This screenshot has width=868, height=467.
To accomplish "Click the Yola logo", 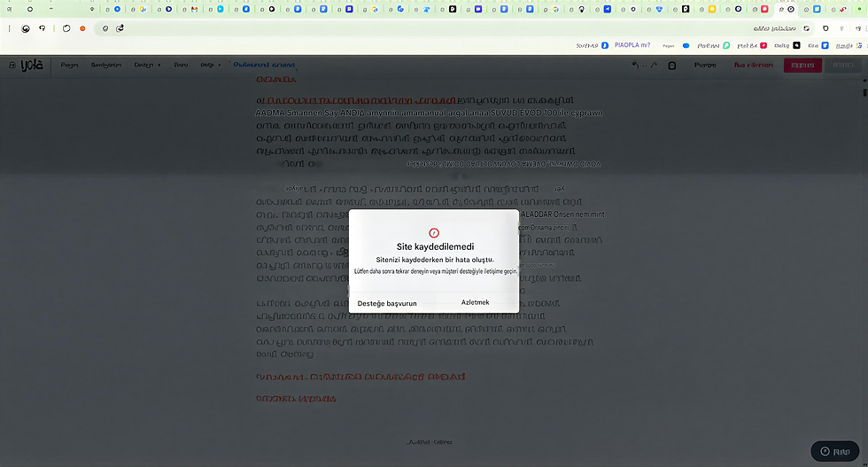I will pos(32,66).
